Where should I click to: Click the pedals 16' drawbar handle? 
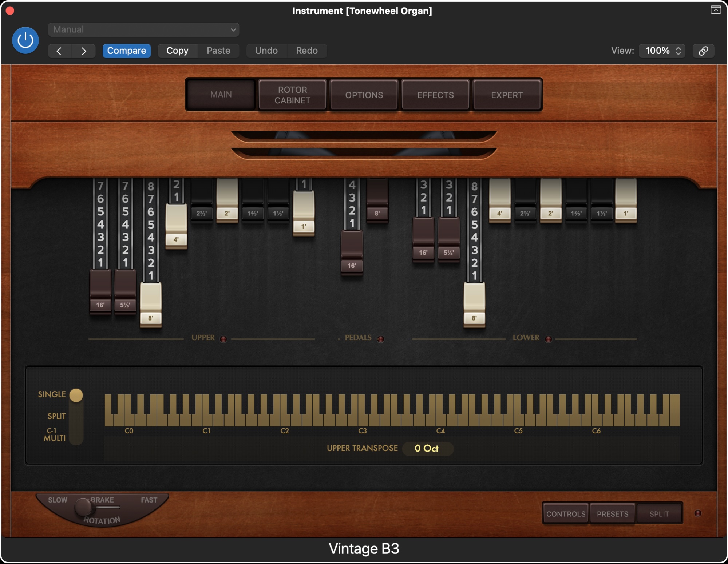(352, 253)
